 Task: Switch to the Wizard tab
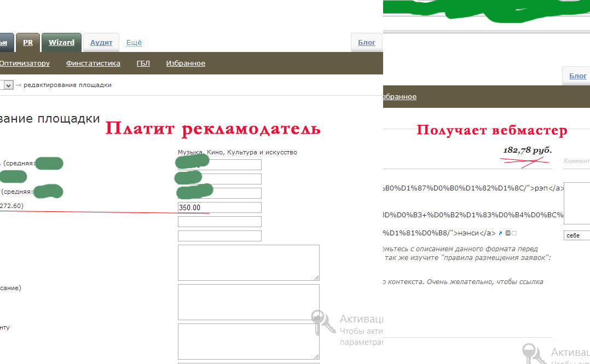click(x=61, y=43)
